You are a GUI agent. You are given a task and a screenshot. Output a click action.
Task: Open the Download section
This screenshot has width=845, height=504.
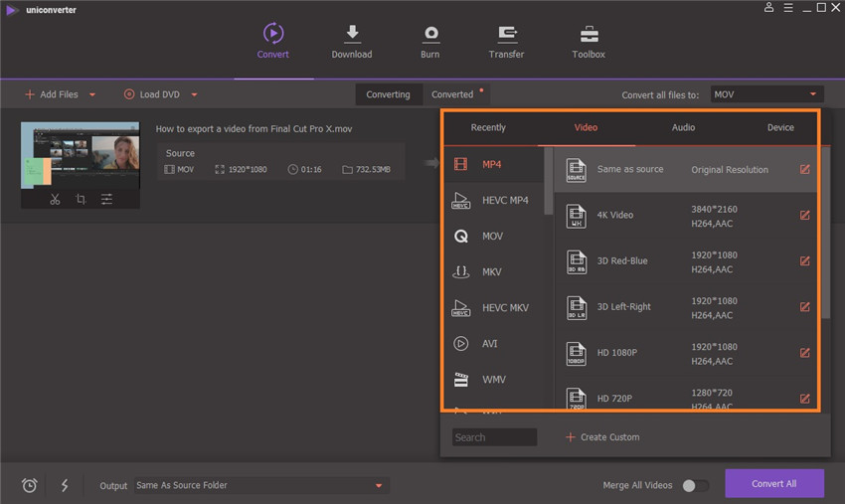351,41
